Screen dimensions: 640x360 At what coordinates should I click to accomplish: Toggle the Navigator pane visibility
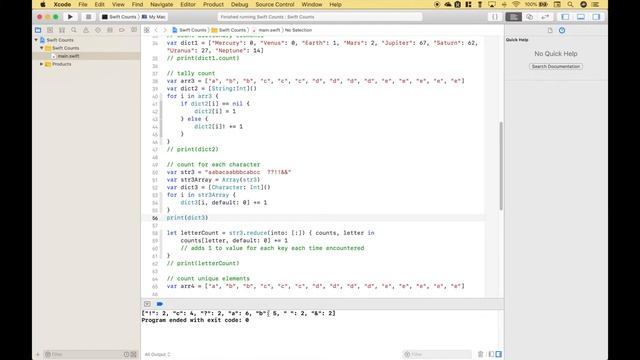565,17
